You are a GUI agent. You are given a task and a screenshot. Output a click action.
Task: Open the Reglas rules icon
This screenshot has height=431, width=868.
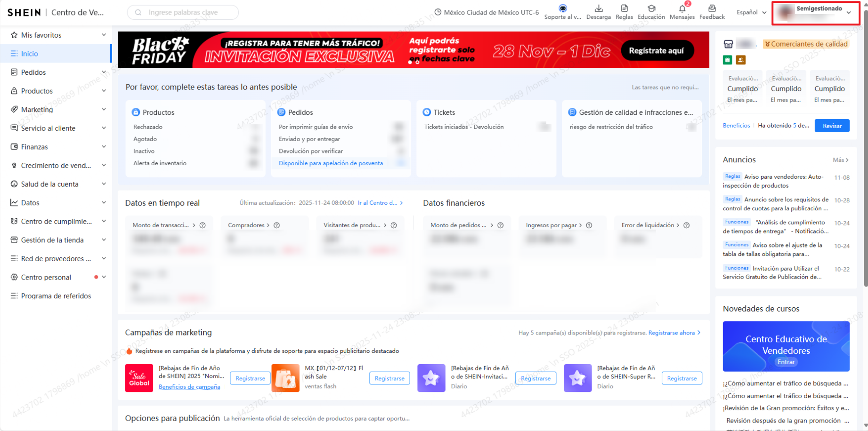click(x=624, y=8)
